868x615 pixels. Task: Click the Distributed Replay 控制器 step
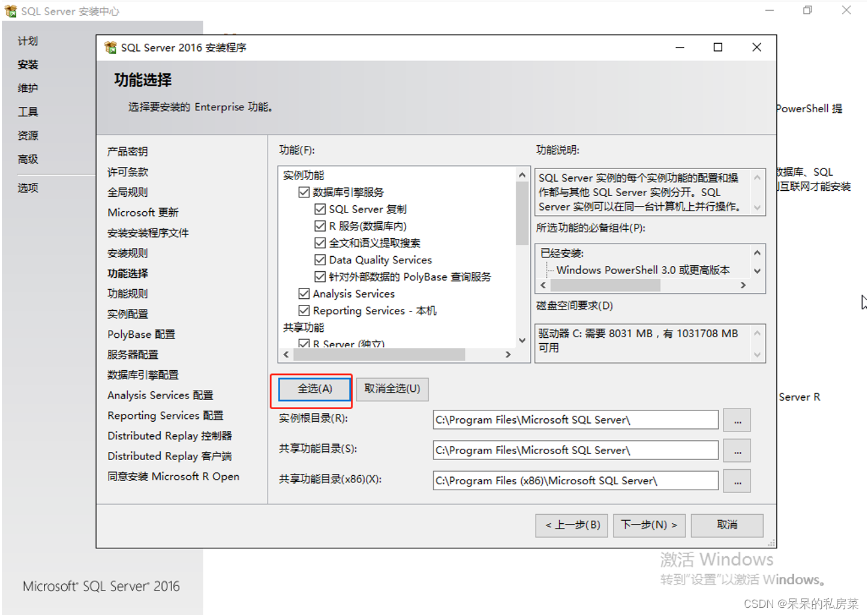tap(170, 436)
